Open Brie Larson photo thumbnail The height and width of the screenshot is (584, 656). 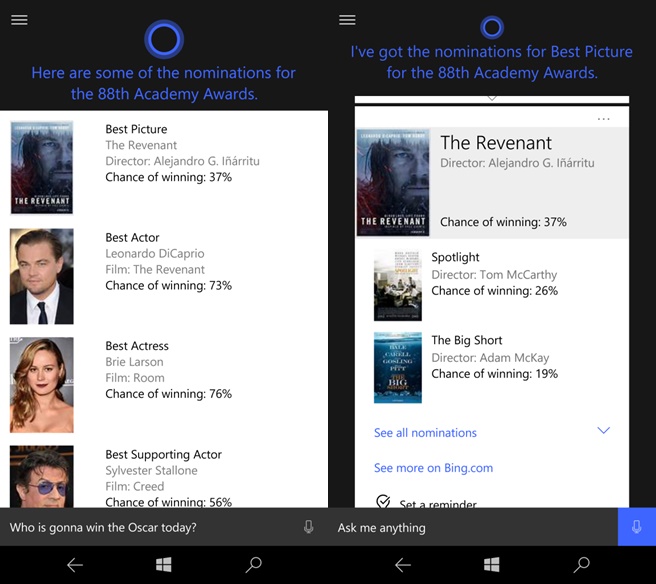point(41,385)
